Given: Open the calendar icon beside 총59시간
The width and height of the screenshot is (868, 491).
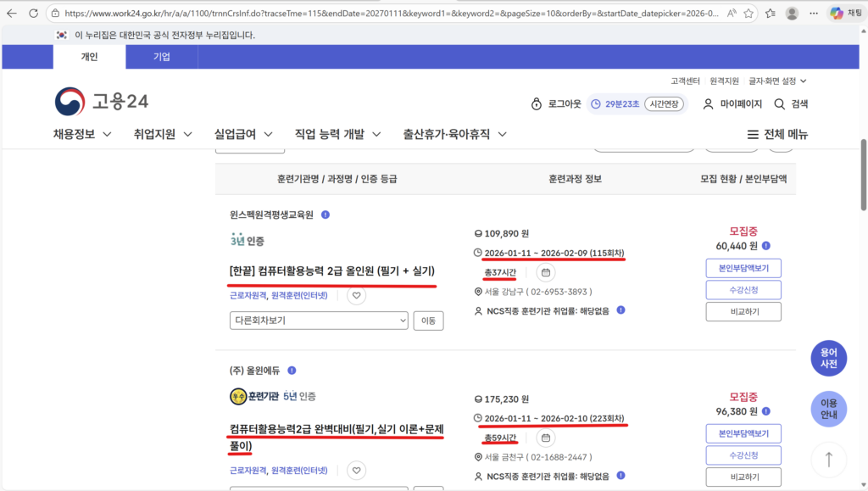Looking at the screenshot, I should 545,438.
